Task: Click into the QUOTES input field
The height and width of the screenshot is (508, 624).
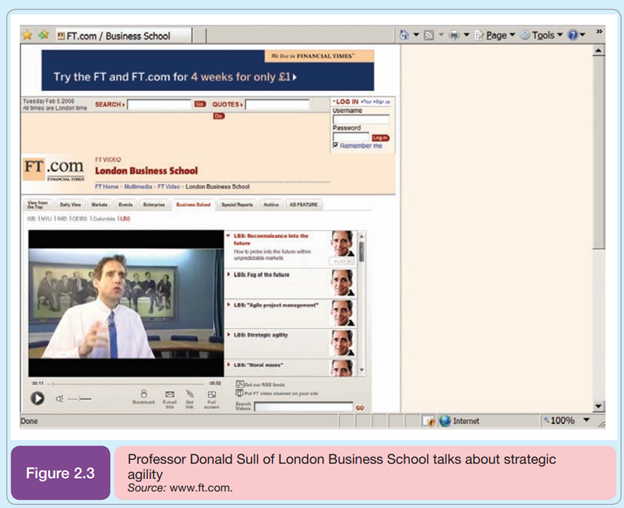Action: [x=277, y=105]
